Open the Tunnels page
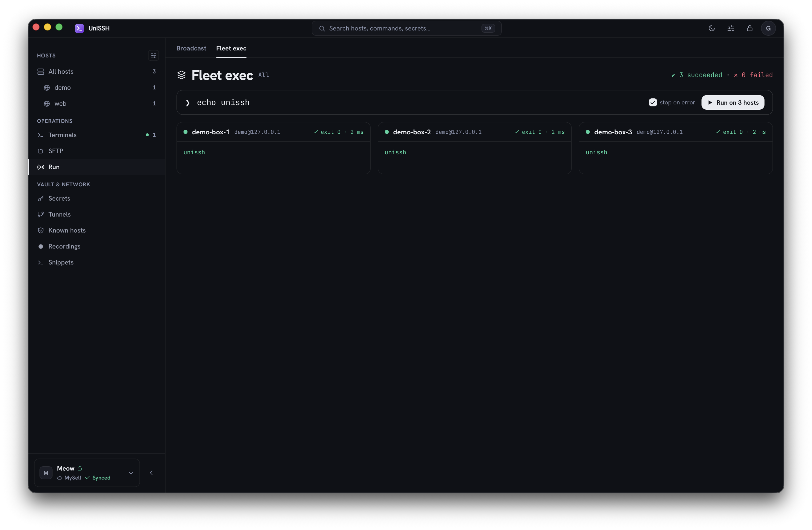The image size is (812, 530). point(96,214)
